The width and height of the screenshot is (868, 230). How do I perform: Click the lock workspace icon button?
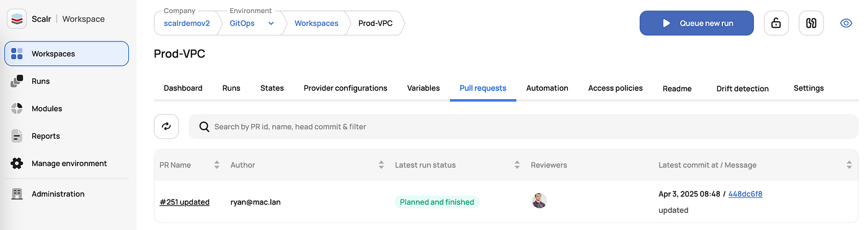click(776, 23)
